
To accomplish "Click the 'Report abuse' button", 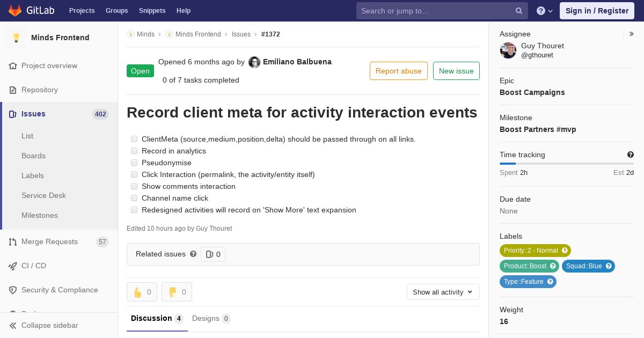I will click(x=399, y=71).
